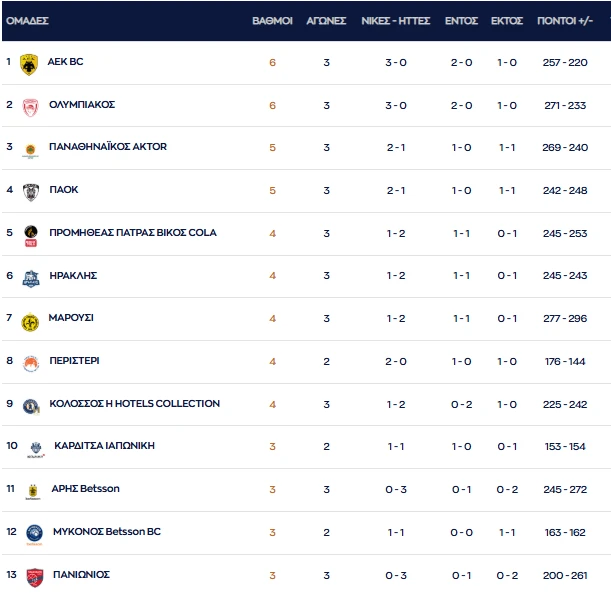Screen dimensions: 611x596
Task: Click the Maroussi team logo
Action: click(x=30, y=320)
